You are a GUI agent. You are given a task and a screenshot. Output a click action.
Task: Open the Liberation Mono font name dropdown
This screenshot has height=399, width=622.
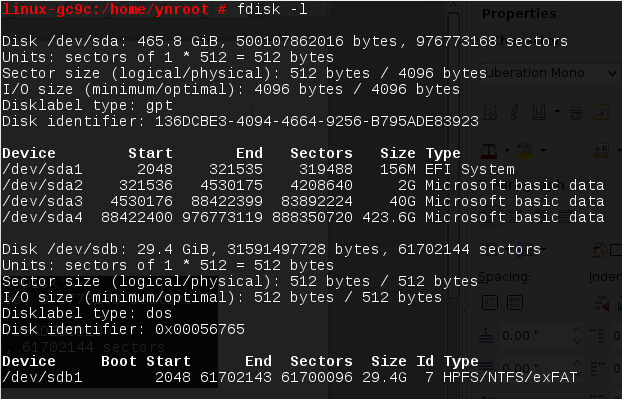pos(549,73)
